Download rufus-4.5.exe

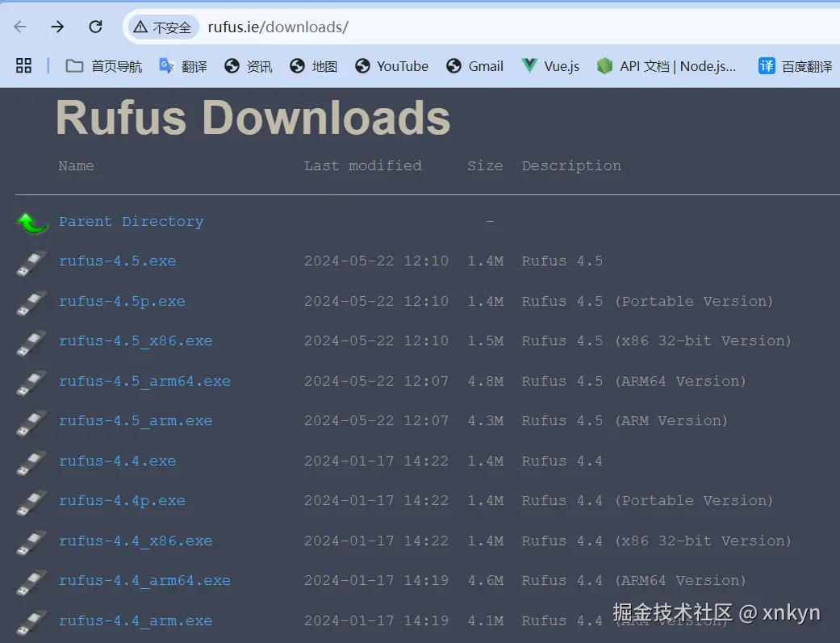click(x=117, y=261)
